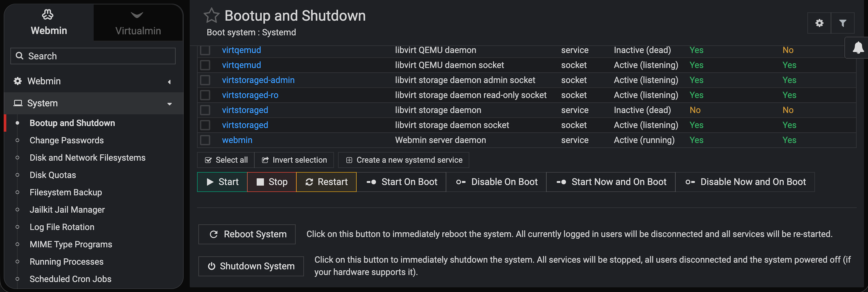Click the Reboot System button
Screen dimensions: 868x292
pyautogui.click(x=247, y=234)
